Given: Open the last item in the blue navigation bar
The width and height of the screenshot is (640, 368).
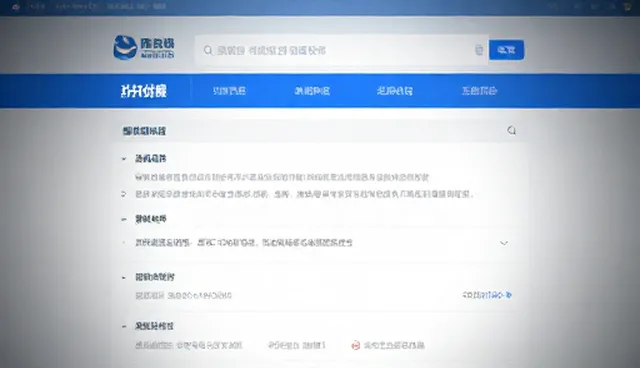Looking at the screenshot, I should point(479,91).
